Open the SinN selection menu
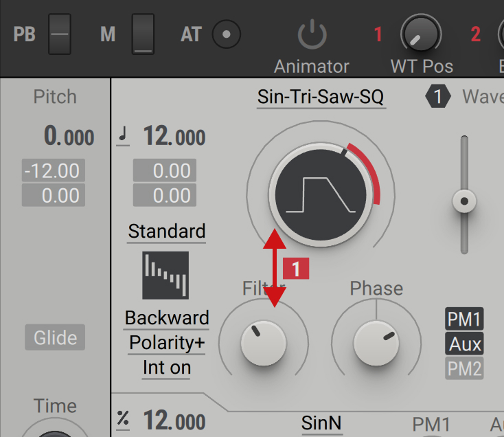The width and height of the screenshot is (504, 437). [x=321, y=424]
